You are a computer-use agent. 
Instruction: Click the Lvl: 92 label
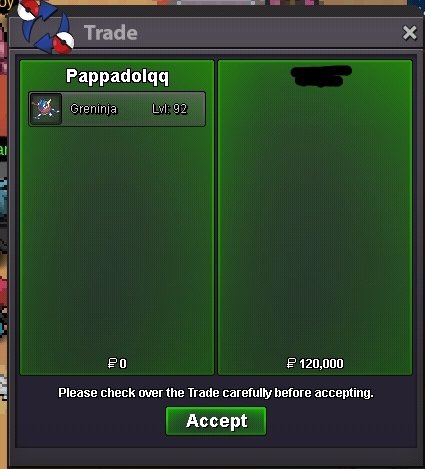coord(170,109)
